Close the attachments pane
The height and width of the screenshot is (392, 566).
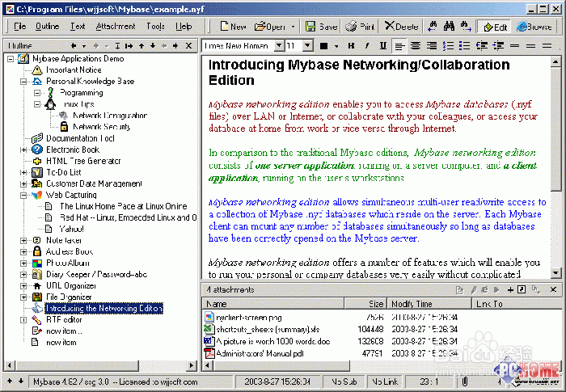click(553, 289)
